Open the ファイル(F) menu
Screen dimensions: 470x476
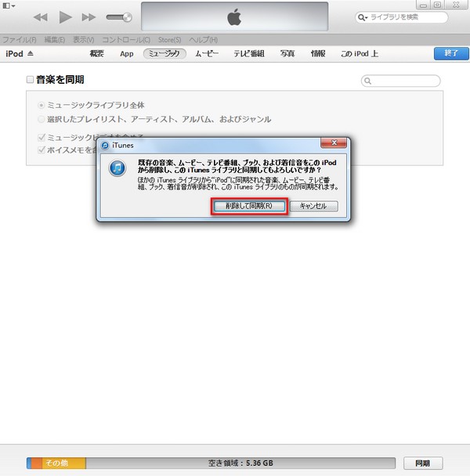[20, 40]
